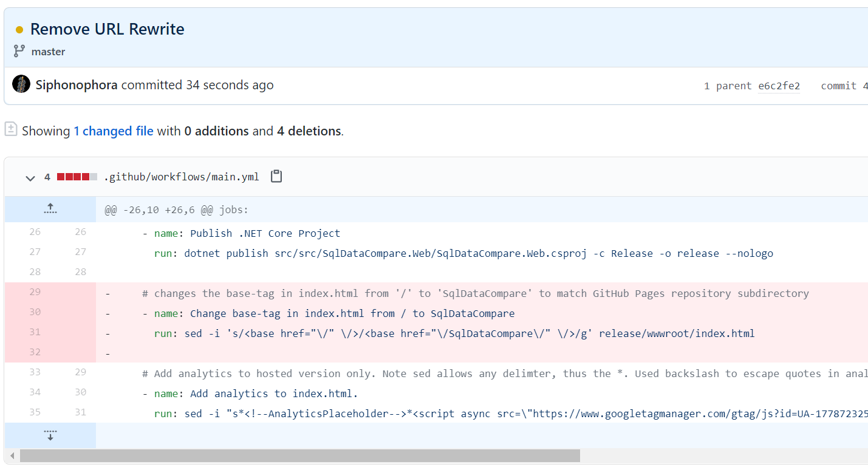Viewport: 868px width, 470px height.
Task: Expand the diff context upward
Action: 50,209
